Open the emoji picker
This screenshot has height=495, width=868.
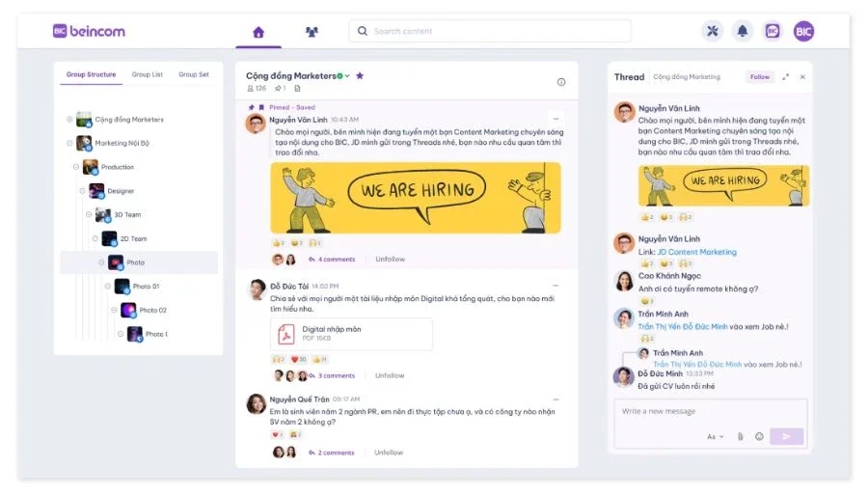click(x=760, y=437)
